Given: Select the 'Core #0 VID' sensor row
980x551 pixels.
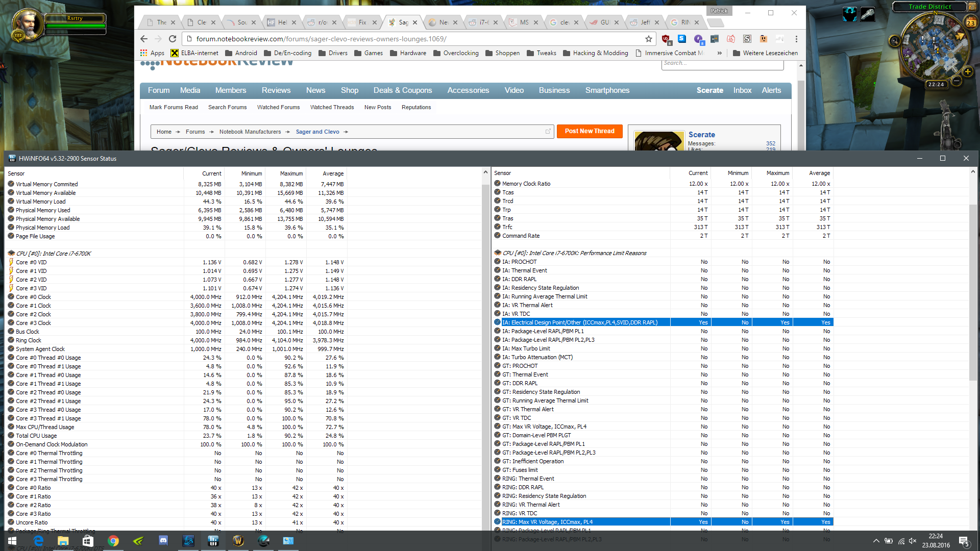Looking at the screenshot, I should tap(177, 262).
